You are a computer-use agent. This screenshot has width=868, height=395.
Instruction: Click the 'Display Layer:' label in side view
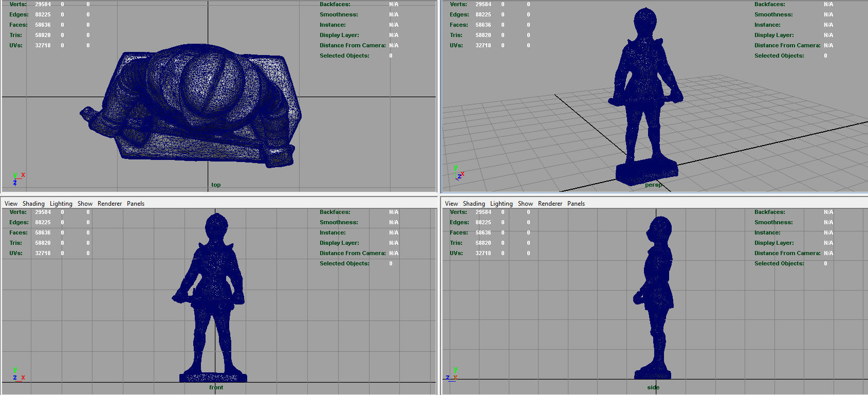click(774, 243)
